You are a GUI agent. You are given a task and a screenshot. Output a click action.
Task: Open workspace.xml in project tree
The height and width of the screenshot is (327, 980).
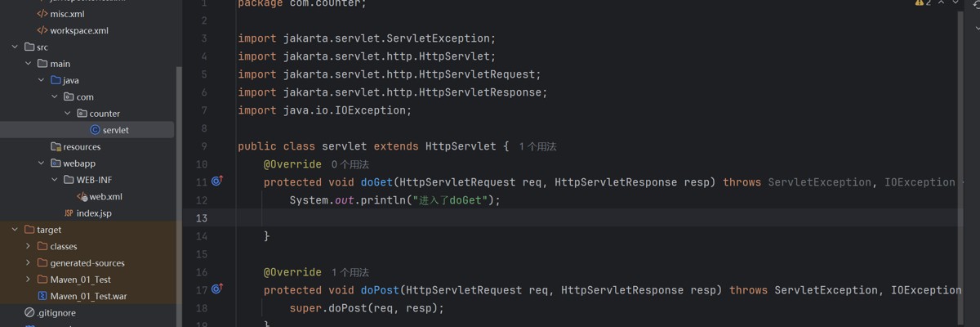pos(78,31)
